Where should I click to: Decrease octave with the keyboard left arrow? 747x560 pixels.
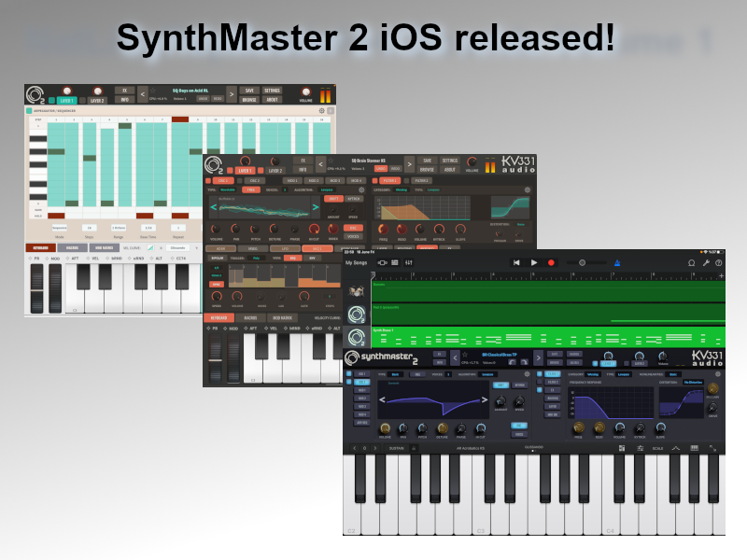[x=355, y=448]
